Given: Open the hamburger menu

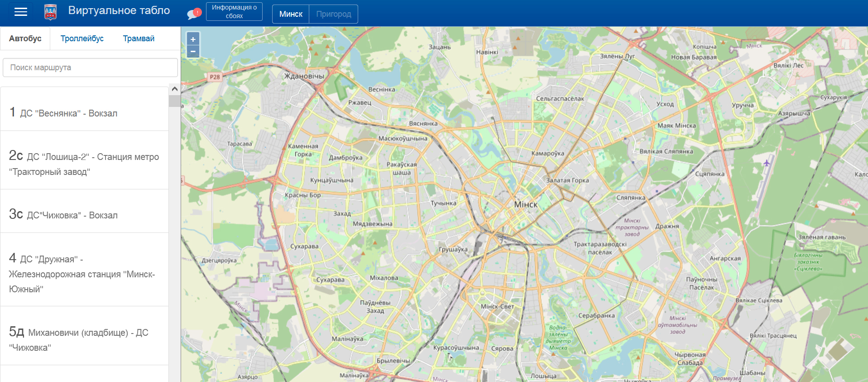Looking at the screenshot, I should pyautogui.click(x=21, y=12).
